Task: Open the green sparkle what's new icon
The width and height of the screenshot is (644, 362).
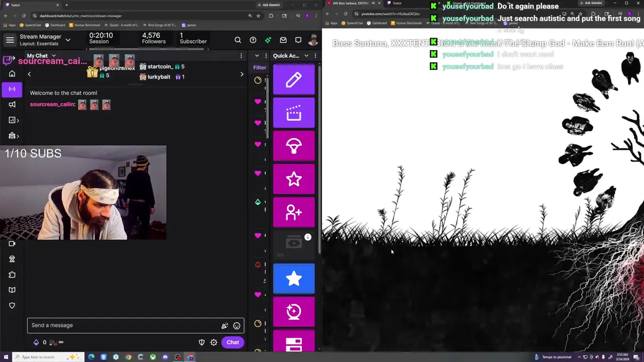Action: click(x=268, y=40)
